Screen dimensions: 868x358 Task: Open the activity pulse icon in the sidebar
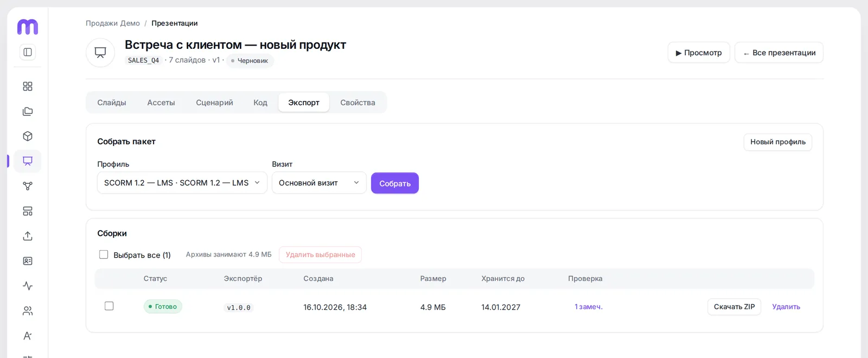point(28,286)
